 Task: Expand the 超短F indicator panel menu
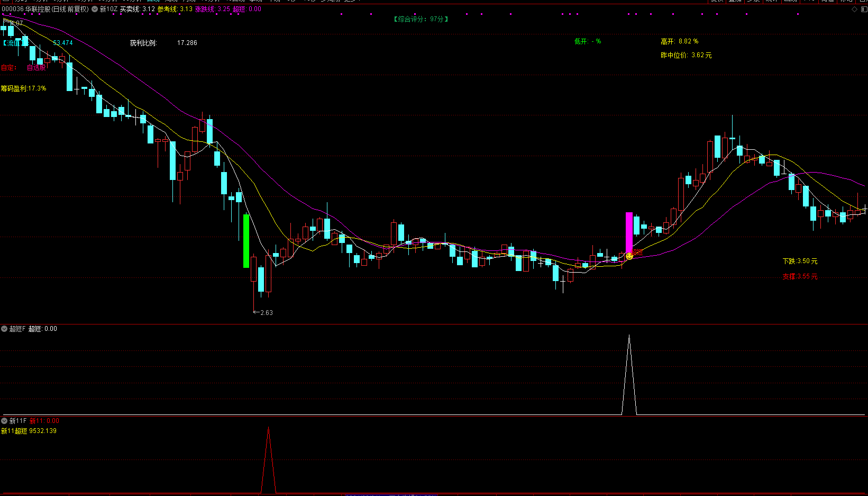(4, 329)
